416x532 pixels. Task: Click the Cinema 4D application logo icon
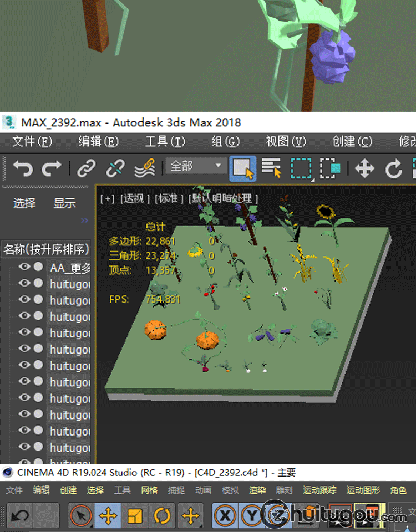tap(7, 472)
